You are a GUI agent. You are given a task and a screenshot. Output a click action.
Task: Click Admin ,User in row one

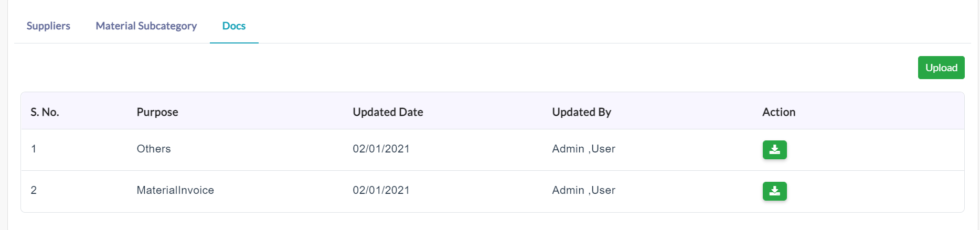(583, 149)
